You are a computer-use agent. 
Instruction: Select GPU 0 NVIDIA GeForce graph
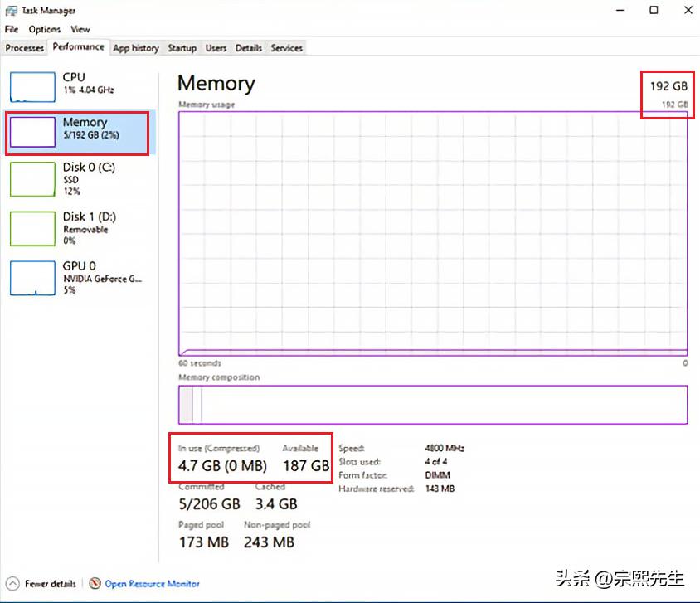point(32,279)
